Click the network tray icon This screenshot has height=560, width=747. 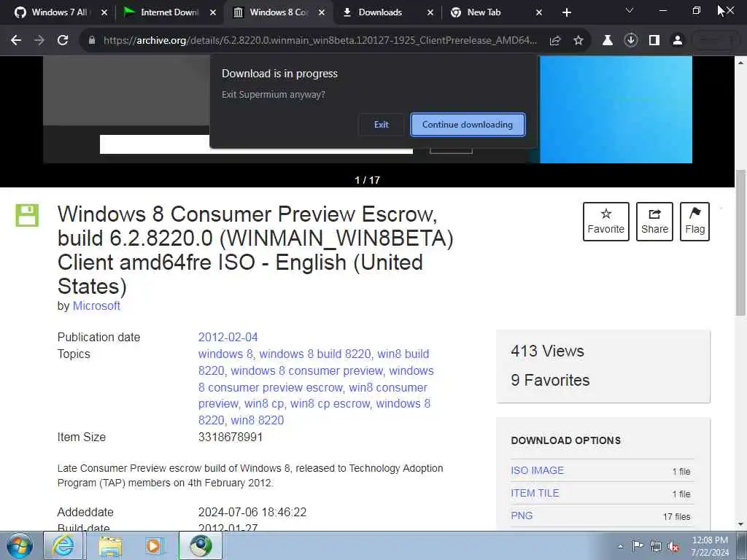tap(656, 547)
